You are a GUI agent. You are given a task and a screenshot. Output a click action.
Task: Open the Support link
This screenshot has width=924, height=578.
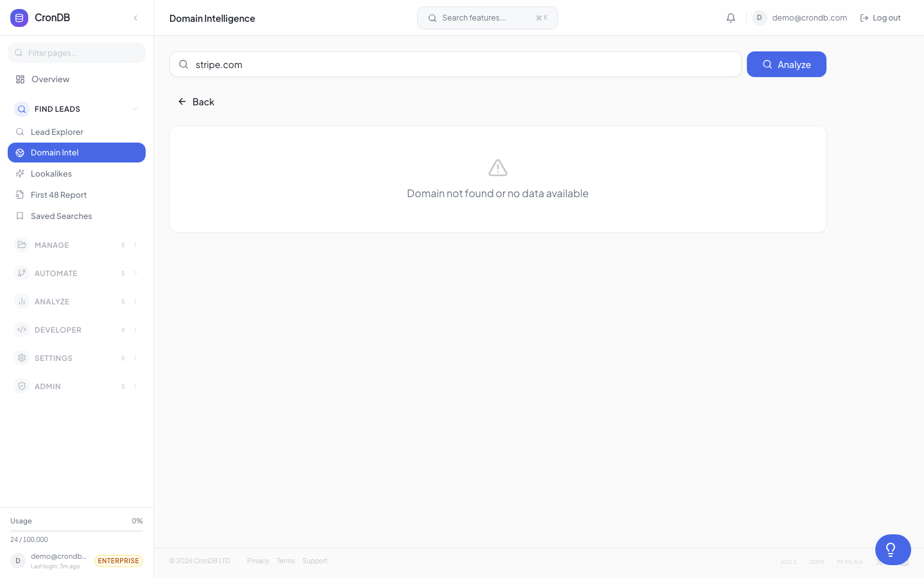(x=315, y=561)
